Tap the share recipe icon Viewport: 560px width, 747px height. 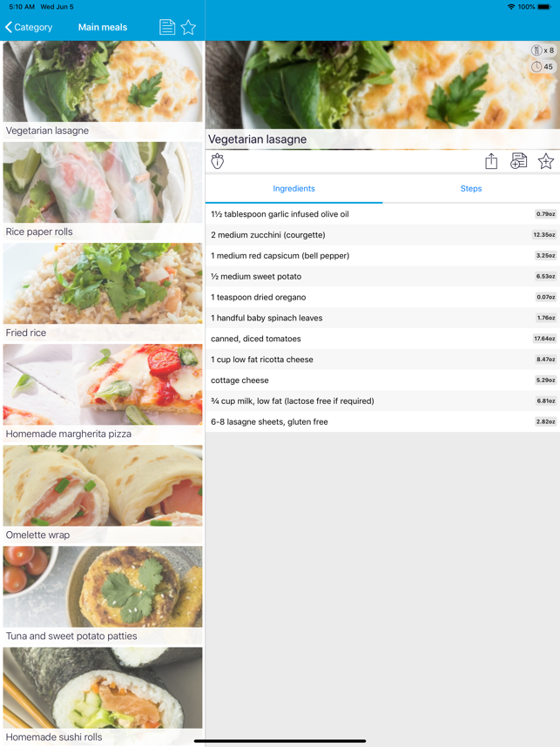[x=491, y=161]
